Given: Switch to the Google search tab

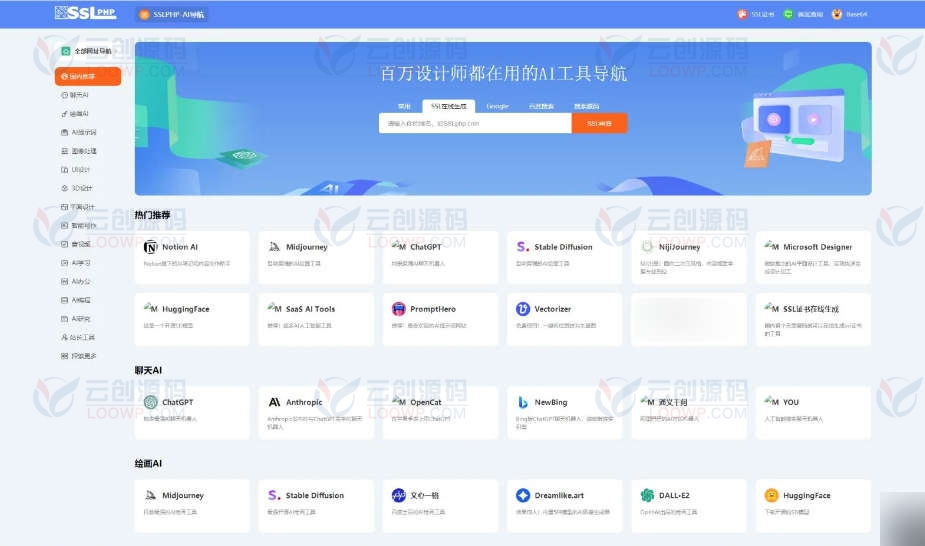Looking at the screenshot, I should pos(497,106).
